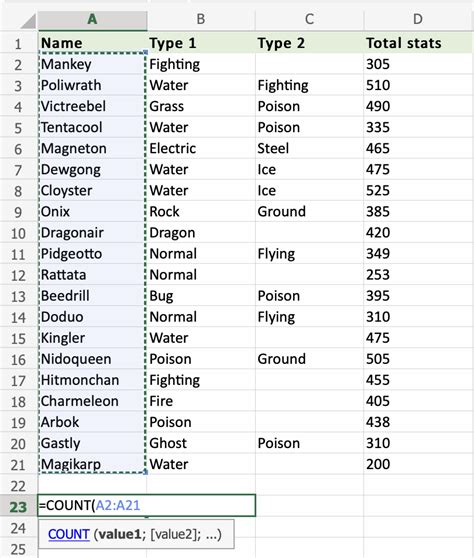Select row 22 header
Screen dimensions: 474x558
[19, 486]
